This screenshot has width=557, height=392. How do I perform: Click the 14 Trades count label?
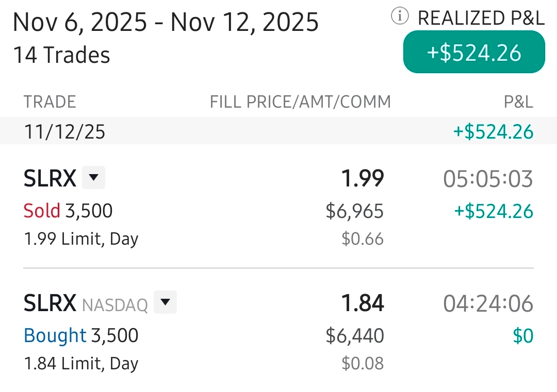(61, 55)
